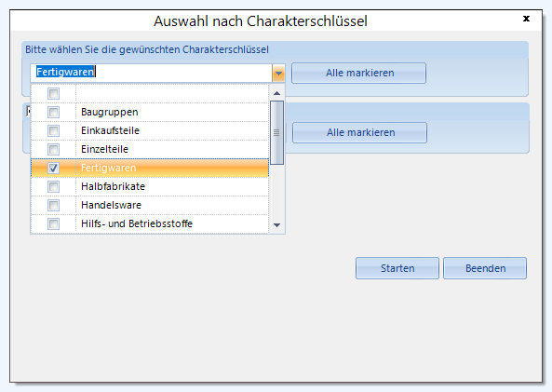Click into the Fertigwaren combo text field
The width and height of the screenshot is (552, 392).
click(152, 73)
